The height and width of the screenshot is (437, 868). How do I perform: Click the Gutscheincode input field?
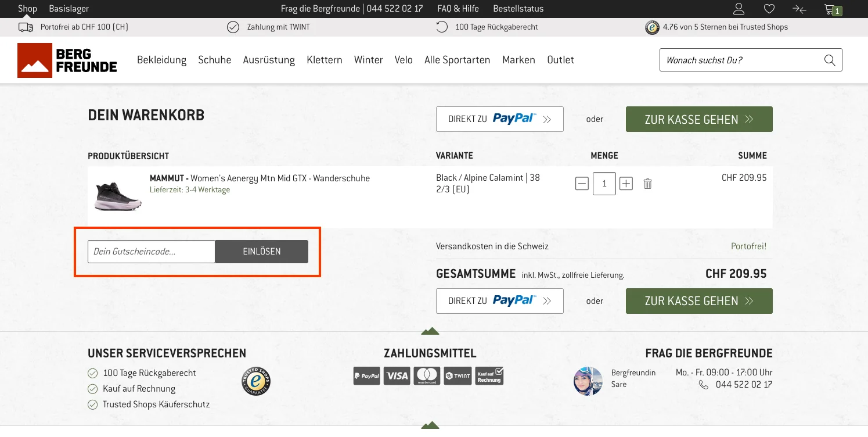[152, 252]
